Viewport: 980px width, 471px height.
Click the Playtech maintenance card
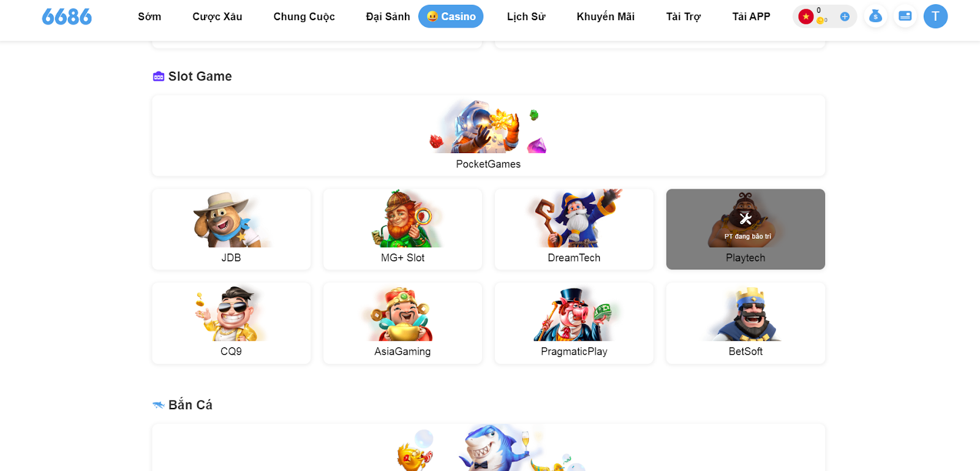click(x=745, y=229)
